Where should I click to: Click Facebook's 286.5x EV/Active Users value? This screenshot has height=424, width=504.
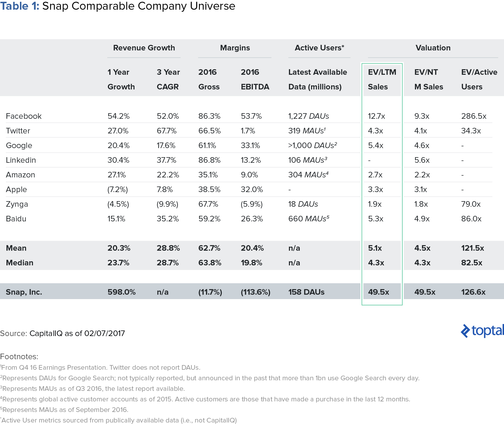[474, 116]
